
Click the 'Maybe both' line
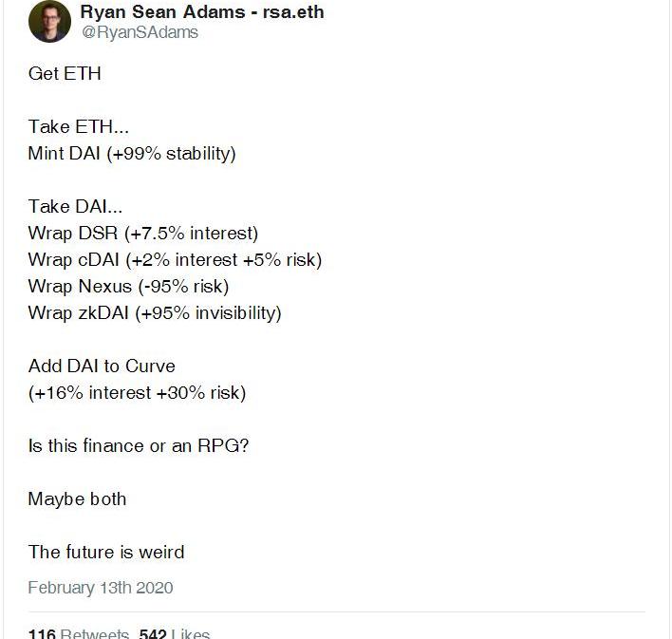[78, 499]
